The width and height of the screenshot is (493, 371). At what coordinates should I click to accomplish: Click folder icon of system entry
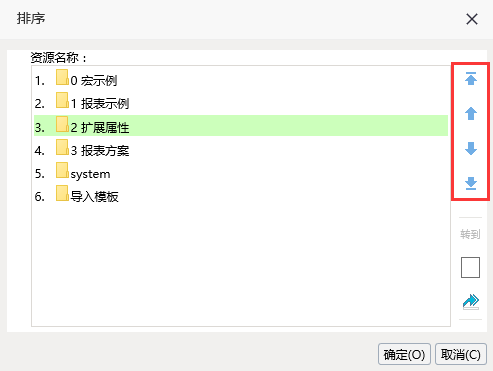pyautogui.click(x=62, y=170)
